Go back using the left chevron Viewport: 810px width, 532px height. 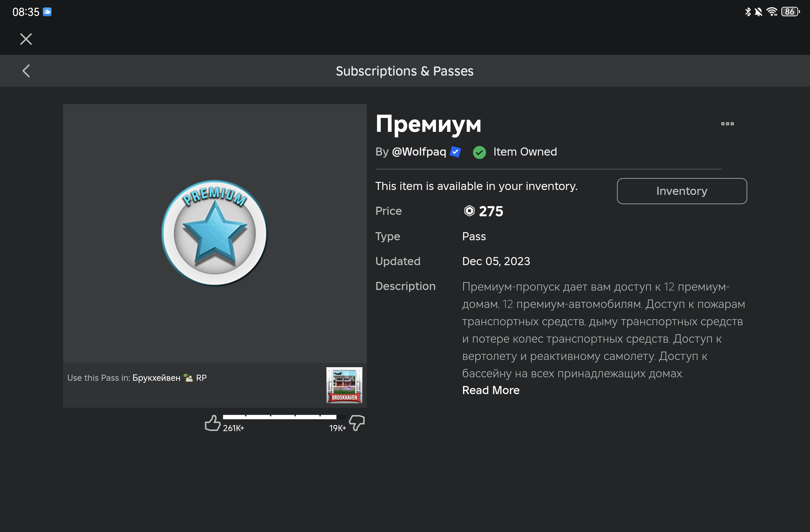tap(26, 71)
